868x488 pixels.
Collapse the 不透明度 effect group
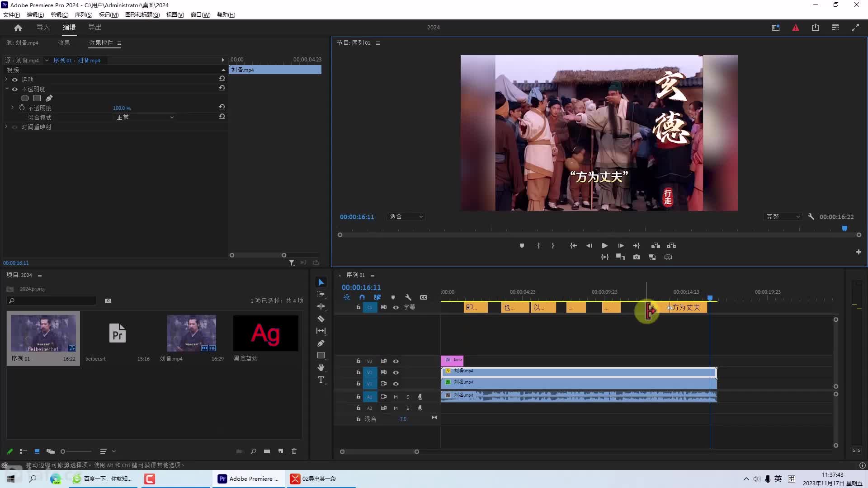click(x=6, y=89)
